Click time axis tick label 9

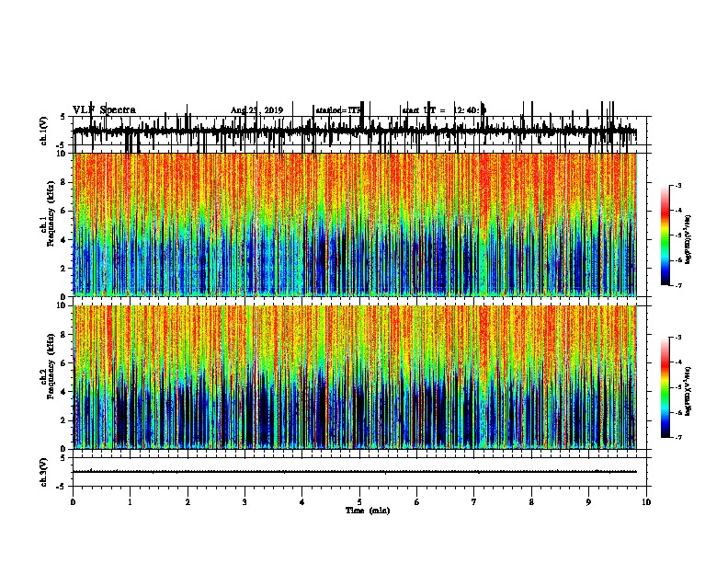[x=588, y=502]
